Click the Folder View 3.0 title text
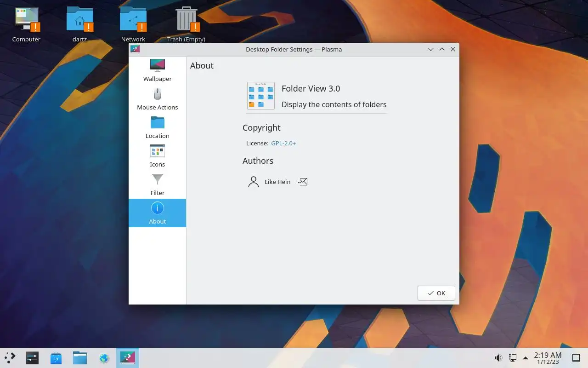The width and height of the screenshot is (588, 368). click(x=311, y=89)
